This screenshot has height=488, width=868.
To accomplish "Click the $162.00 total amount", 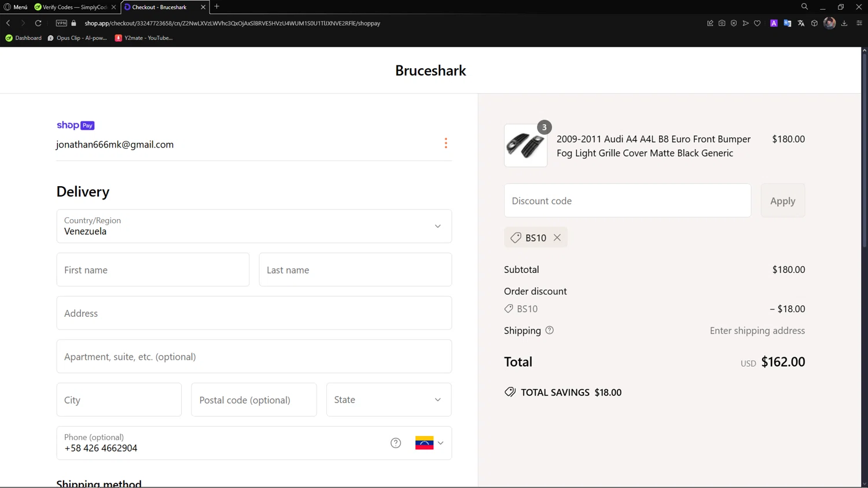I will (783, 362).
